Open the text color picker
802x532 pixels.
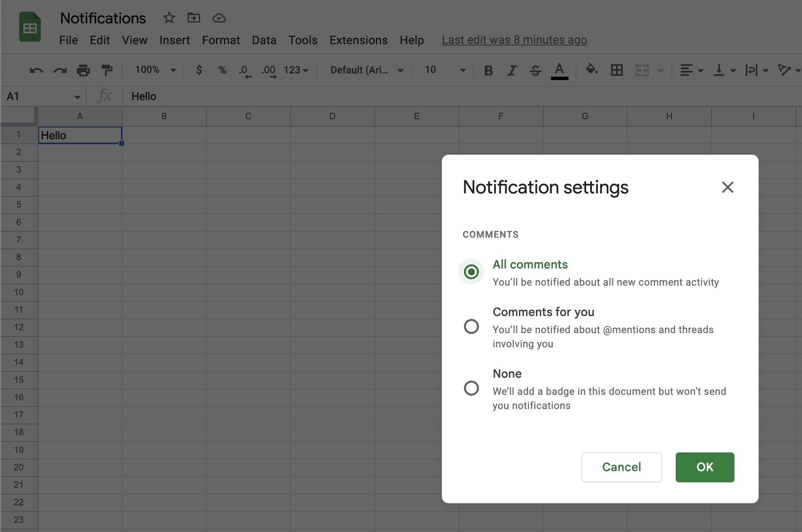[559, 70]
